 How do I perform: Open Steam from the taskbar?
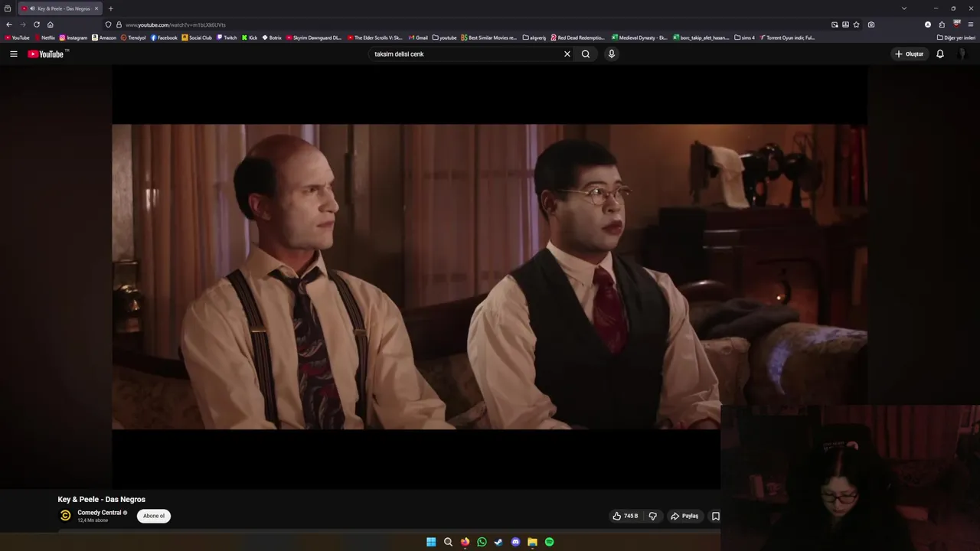point(498,542)
